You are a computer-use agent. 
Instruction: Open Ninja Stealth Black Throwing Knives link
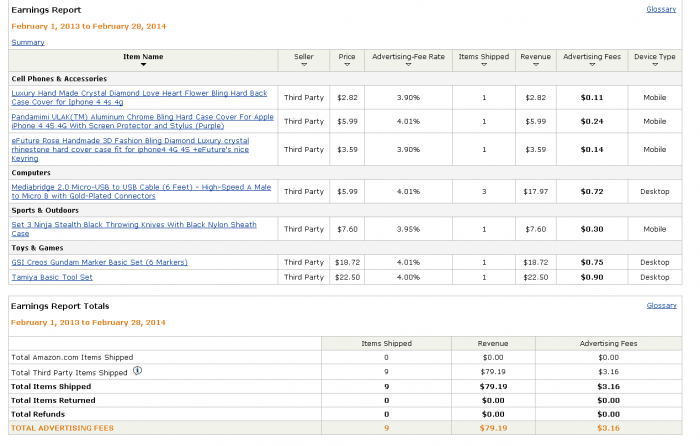[x=134, y=229]
